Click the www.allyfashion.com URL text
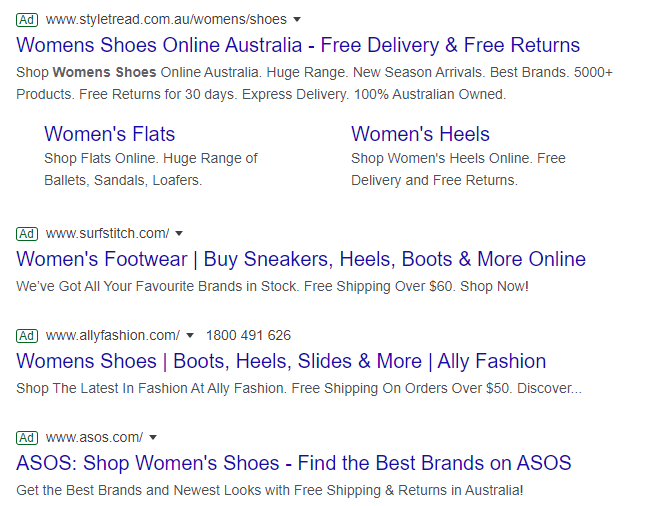 click(x=112, y=335)
